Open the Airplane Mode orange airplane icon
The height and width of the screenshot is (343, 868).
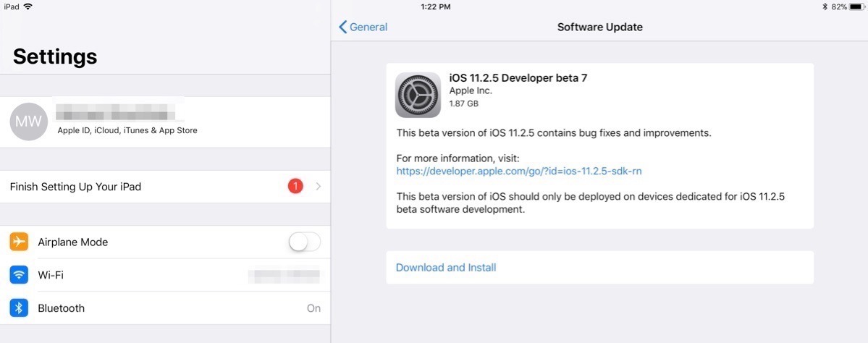pyautogui.click(x=19, y=242)
